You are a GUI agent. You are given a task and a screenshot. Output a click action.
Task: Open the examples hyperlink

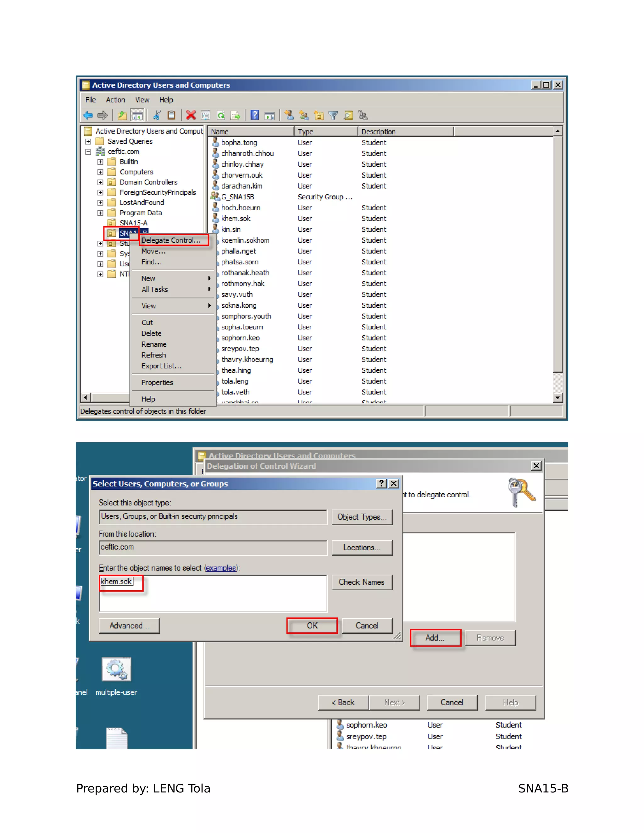pos(220,568)
